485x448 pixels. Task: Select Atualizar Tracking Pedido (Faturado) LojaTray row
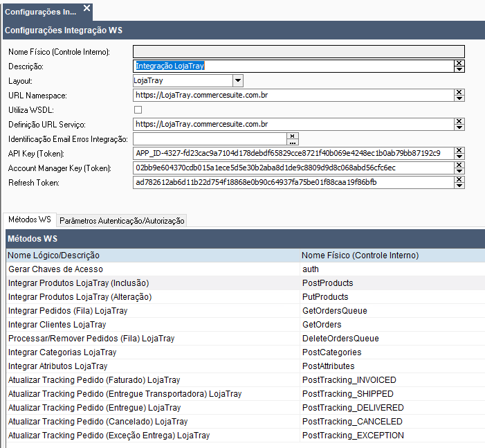coord(246,380)
